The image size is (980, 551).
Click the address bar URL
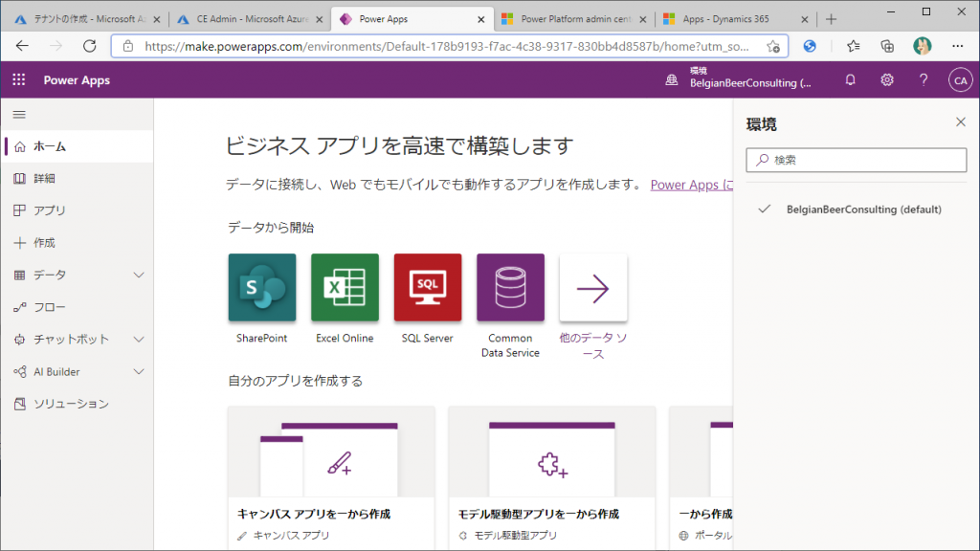(x=446, y=46)
